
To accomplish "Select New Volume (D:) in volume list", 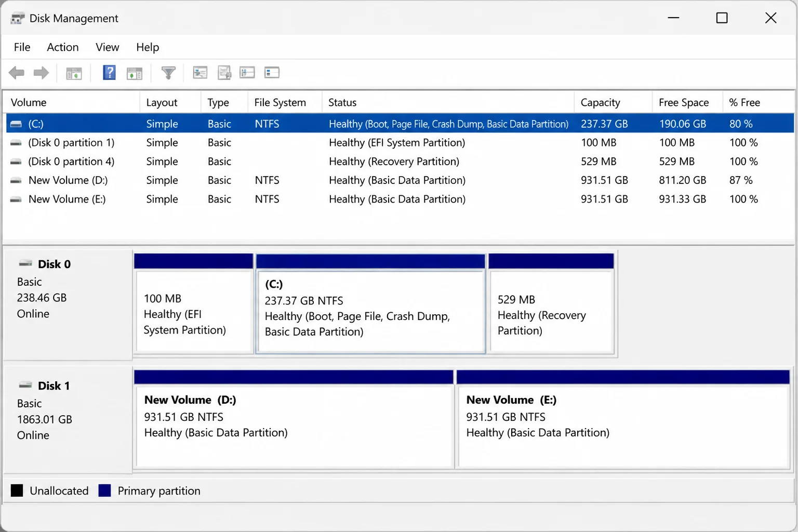I will coord(400,180).
